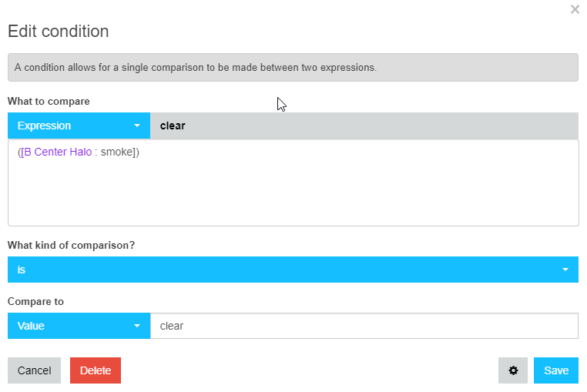This screenshot has height=392, width=587.
Task: Close the Edit condition dialog
Action: (575, 9)
